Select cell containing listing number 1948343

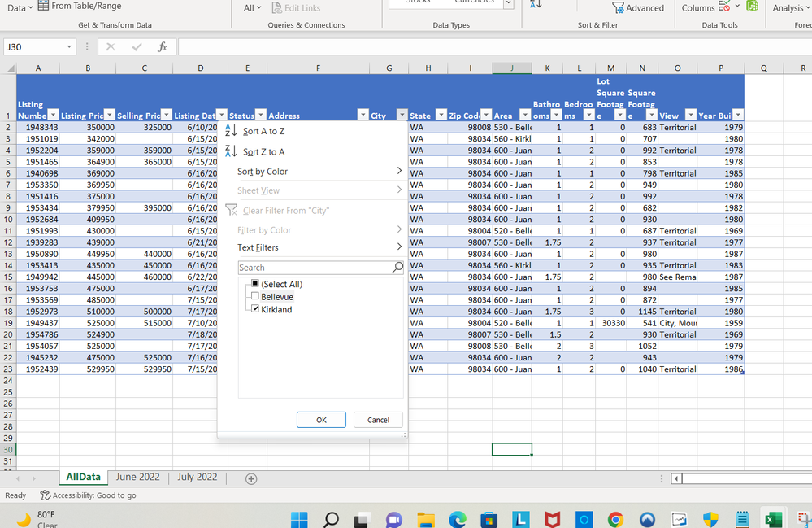[38, 127]
